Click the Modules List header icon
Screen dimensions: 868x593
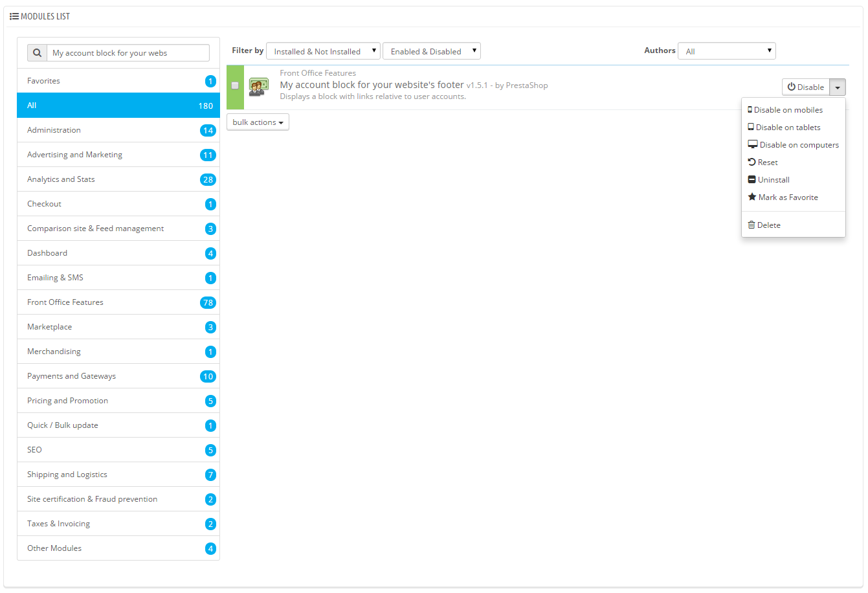14,16
